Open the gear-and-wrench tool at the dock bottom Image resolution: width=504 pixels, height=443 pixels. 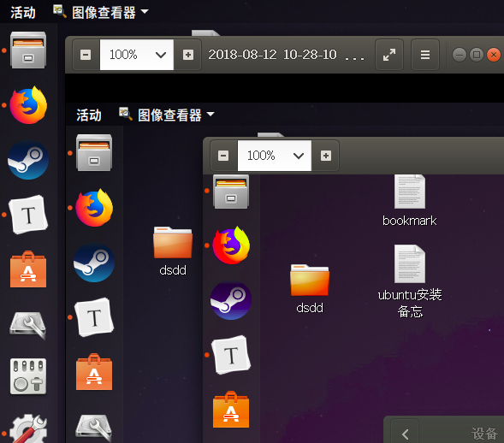coord(28,428)
